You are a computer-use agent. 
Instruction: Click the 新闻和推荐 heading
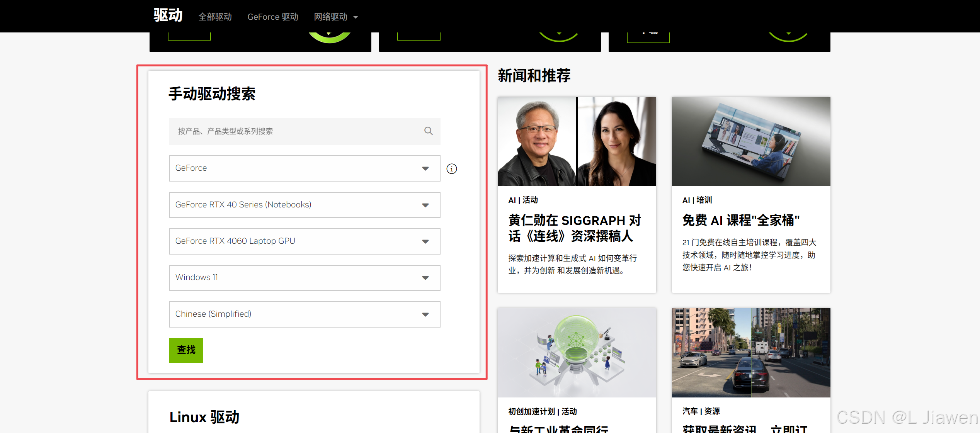click(534, 76)
